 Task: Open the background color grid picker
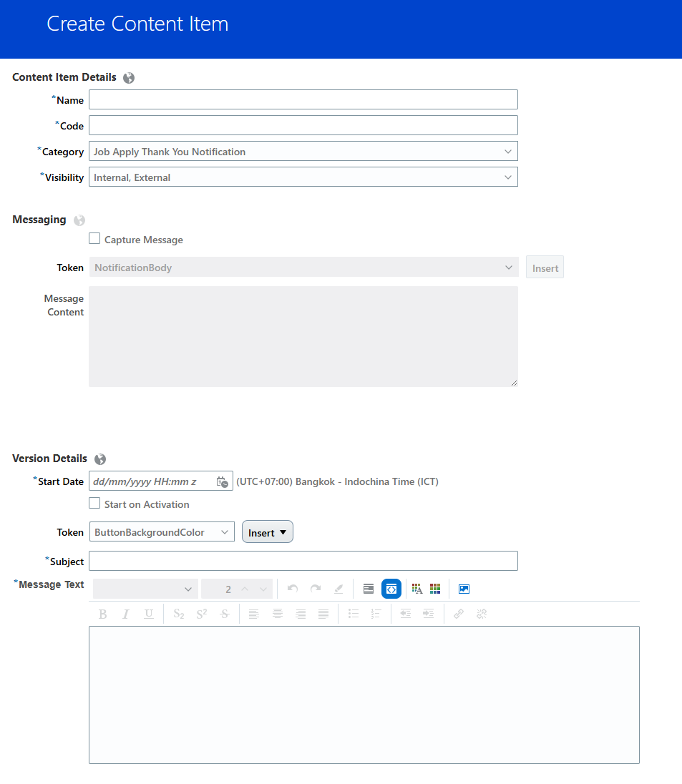coord(435,589)
